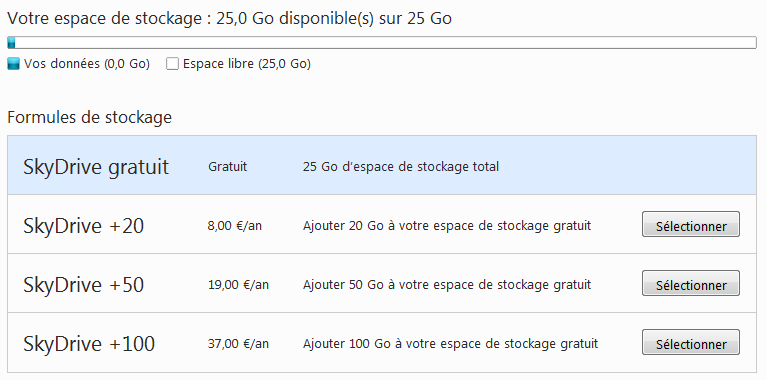This screenshot has height=380, width=767.
Task: Click the blue filled portion of storage bar
Action: click(11, 43)
